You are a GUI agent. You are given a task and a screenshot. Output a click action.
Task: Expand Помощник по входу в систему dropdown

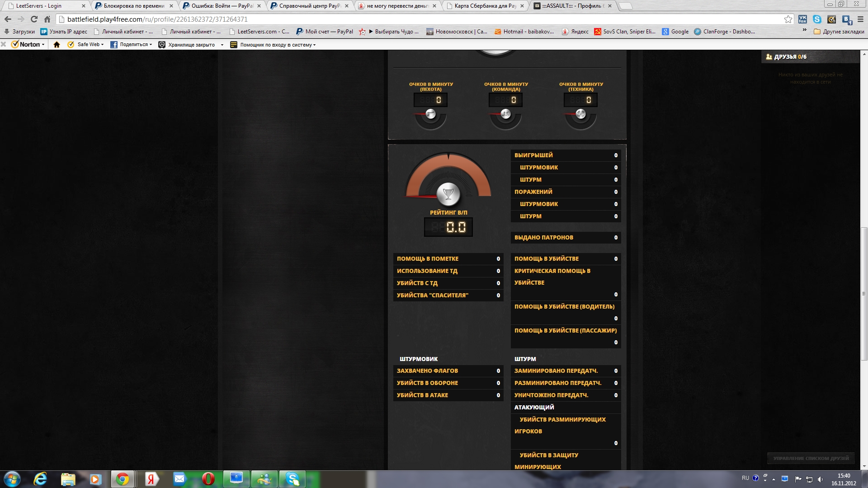pyautogui.click(x=273, y=45)
